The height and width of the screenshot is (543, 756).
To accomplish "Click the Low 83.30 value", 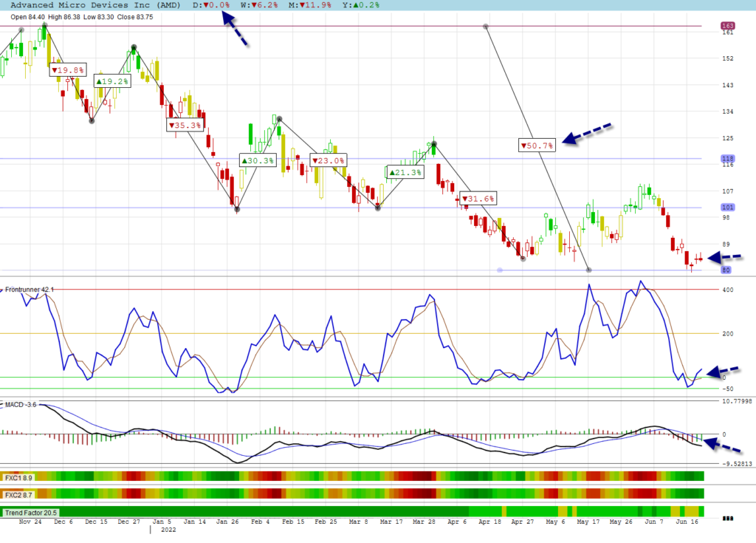I will tap(98, 17).
